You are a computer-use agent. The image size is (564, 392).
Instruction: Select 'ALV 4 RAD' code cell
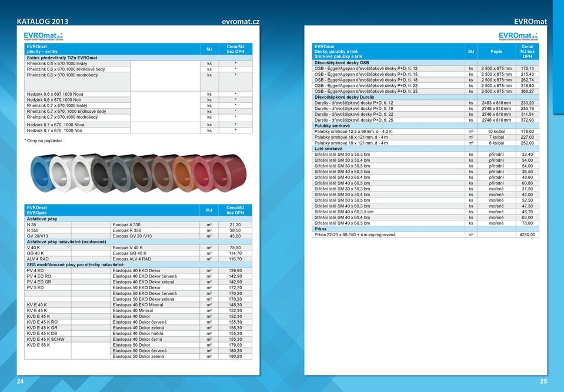pos(48,259)
